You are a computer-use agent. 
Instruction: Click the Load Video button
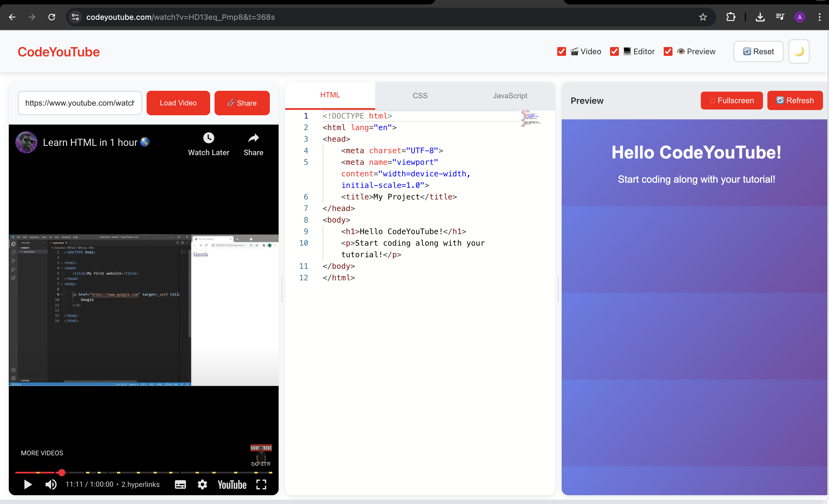pyautogui.click(x=178, y=103)
